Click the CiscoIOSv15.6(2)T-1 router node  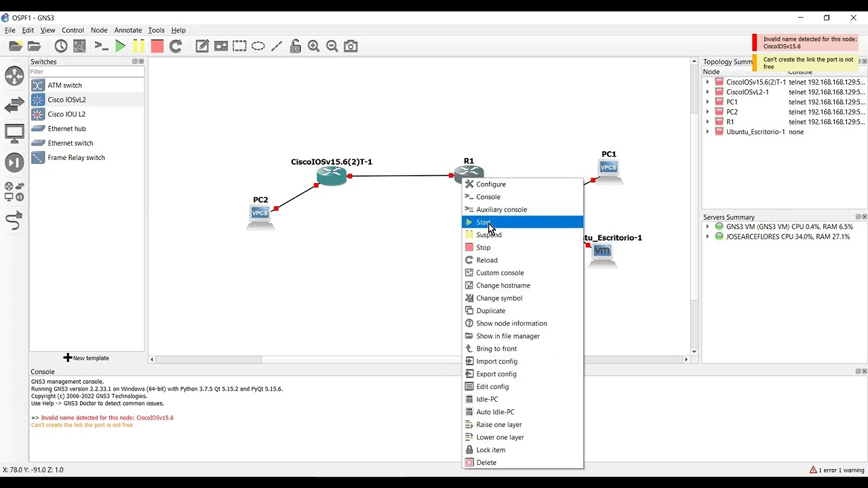332,176
